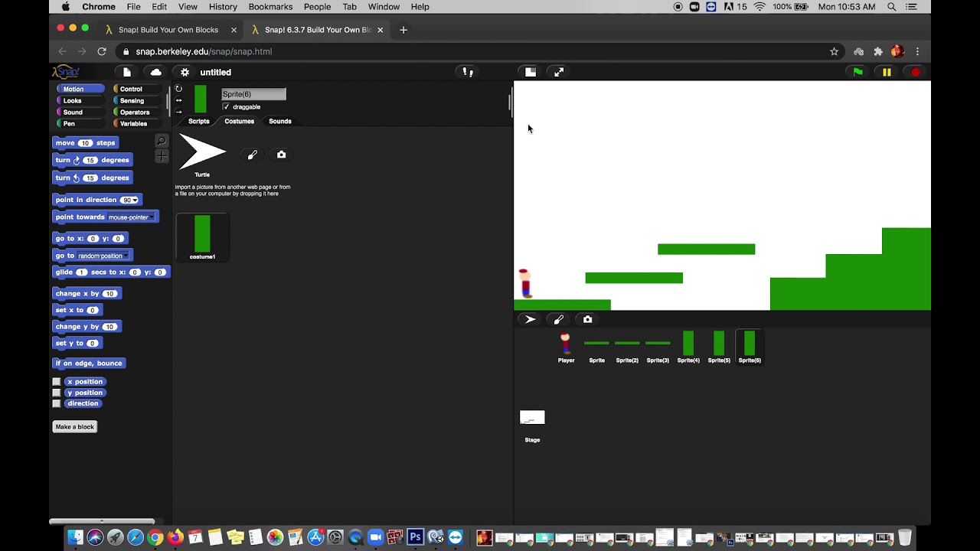Select the Player sprite in the corral
Screen dimensions: 980x551
(566, 347)
